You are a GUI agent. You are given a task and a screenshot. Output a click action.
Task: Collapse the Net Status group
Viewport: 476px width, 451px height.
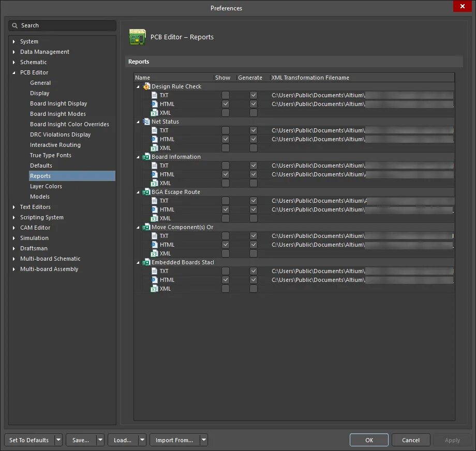tap(138, 122)
